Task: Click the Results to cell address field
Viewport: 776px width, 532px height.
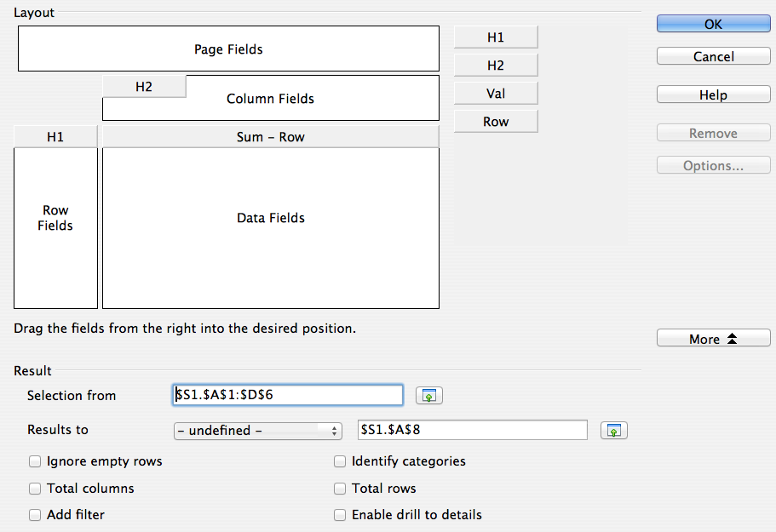Action: [472, 431]
